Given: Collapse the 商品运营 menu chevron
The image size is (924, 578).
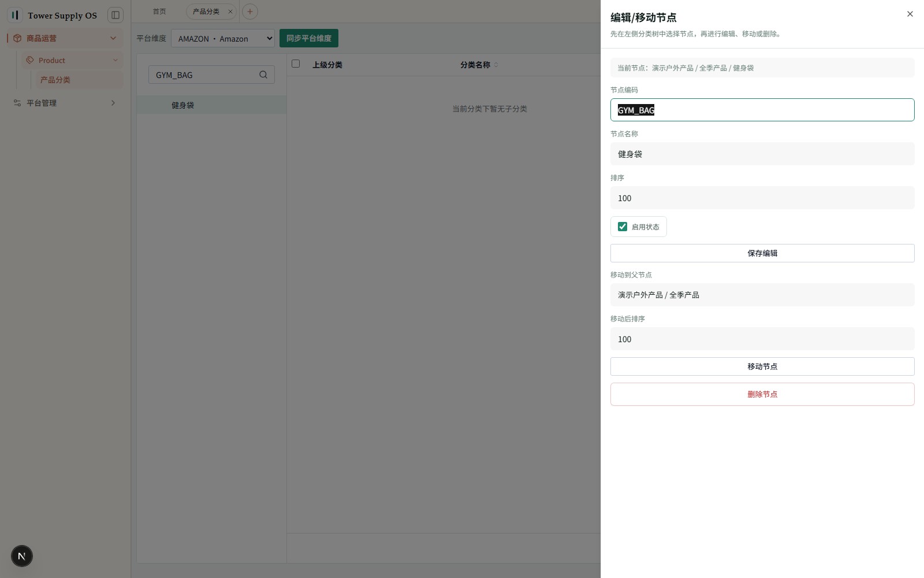Looking at the screenshot, I should pos(113,38).
